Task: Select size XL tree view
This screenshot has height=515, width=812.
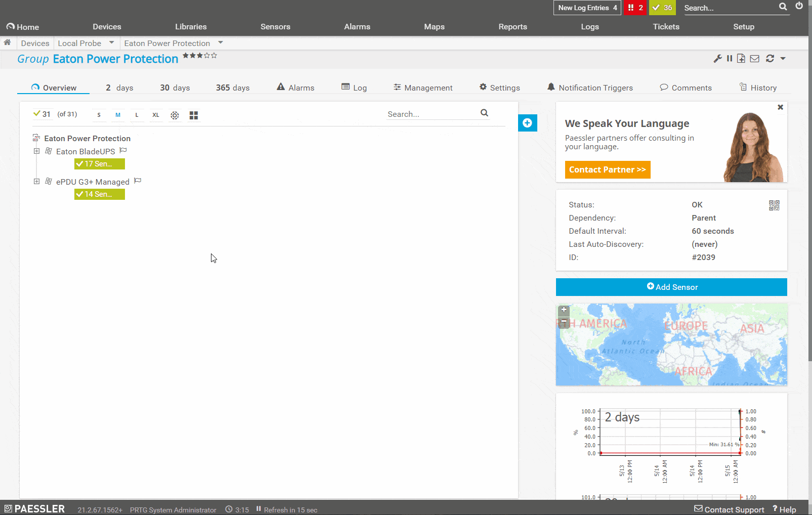Action: (x=156, y=115)
